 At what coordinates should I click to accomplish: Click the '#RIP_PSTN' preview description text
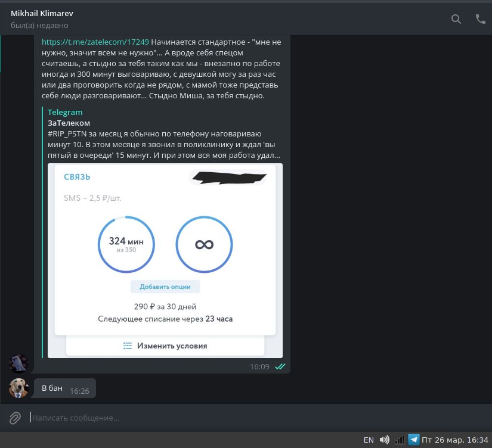[164, 145]
